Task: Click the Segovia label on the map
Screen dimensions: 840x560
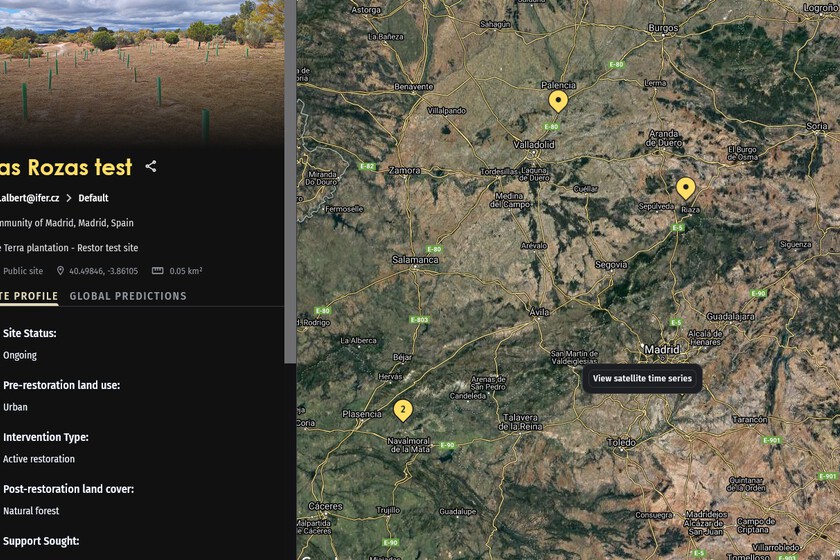Action: (611, 265)
